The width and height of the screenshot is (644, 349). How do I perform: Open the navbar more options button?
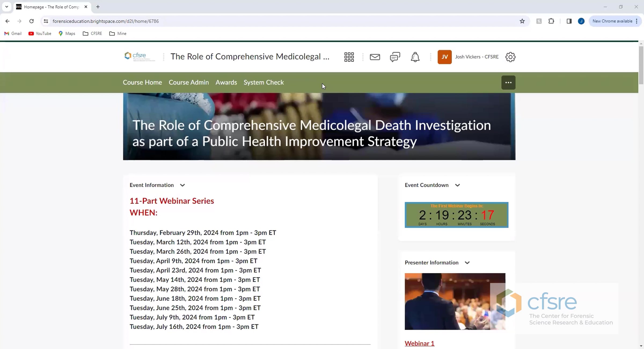(x=508, y=82)
